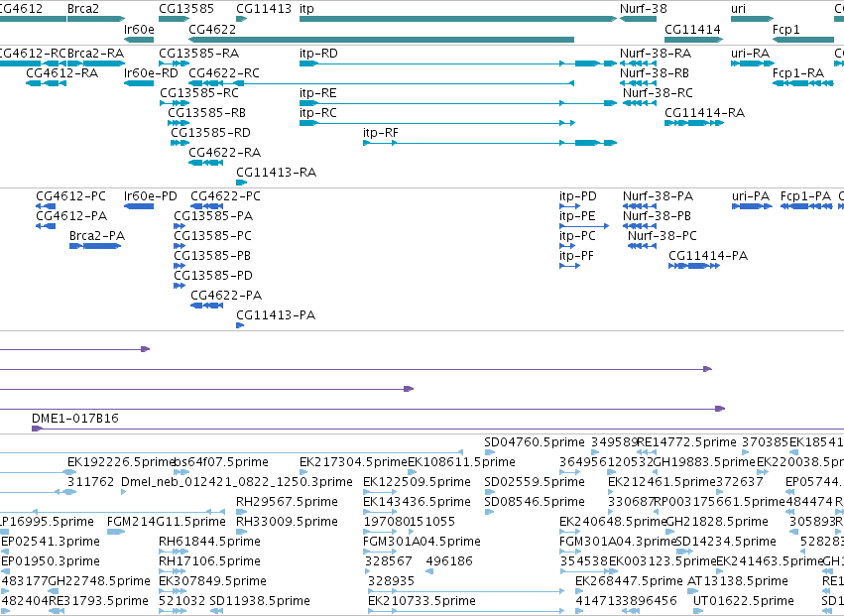This screenshot has width=844, height=616.
Task: Click the CG11413-RA transcript
Action: (242, 183)
